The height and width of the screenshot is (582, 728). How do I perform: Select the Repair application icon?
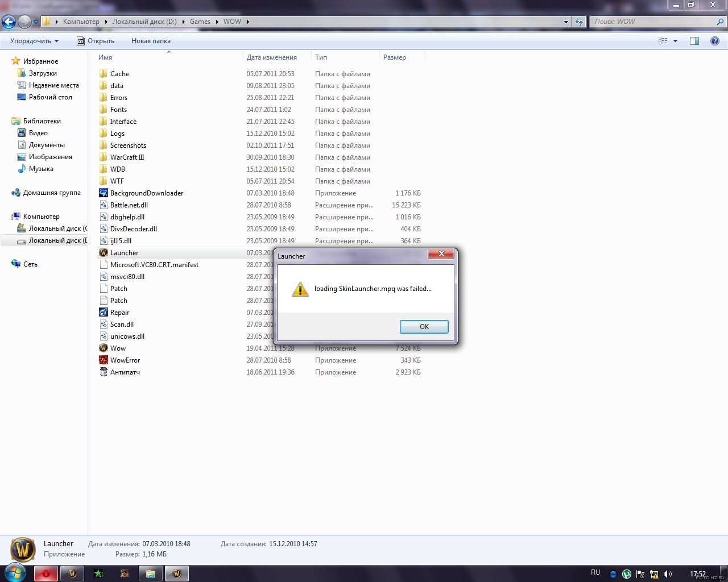point(103,312)
